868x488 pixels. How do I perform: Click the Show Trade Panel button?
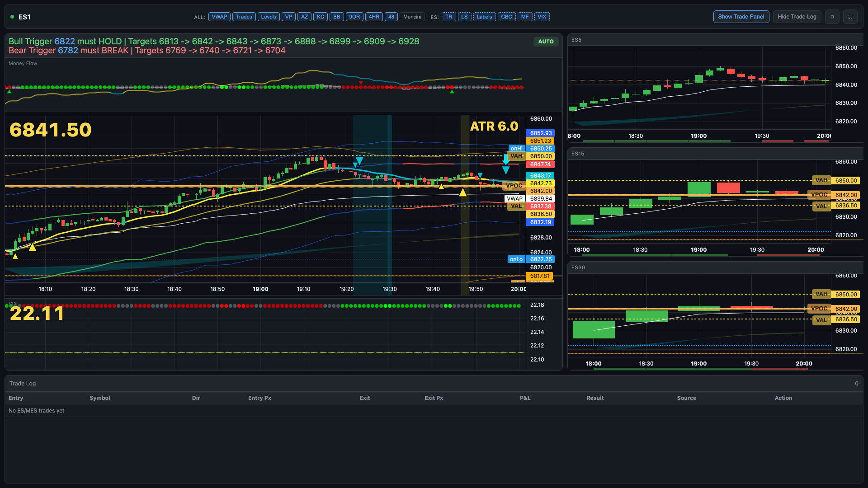[x=741, y=17]
